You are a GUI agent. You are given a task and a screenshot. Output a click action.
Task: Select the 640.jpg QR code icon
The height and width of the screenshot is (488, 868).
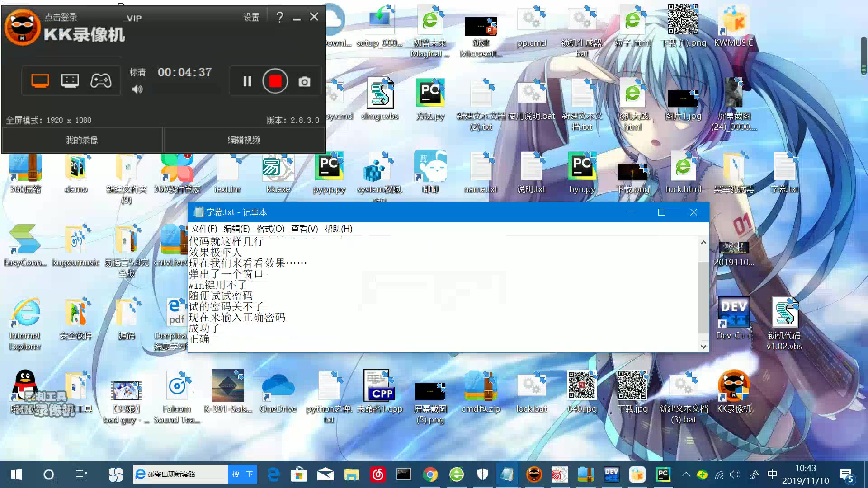pos(582,392)
